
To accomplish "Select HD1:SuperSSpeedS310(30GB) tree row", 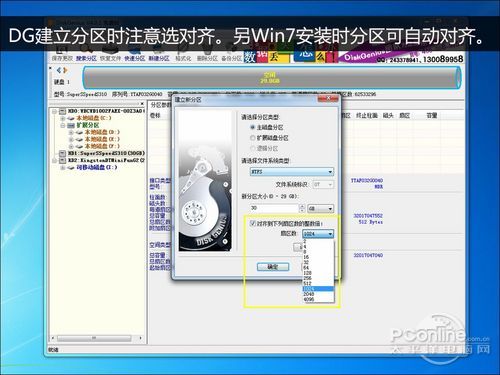I will (x=106, y=153).
